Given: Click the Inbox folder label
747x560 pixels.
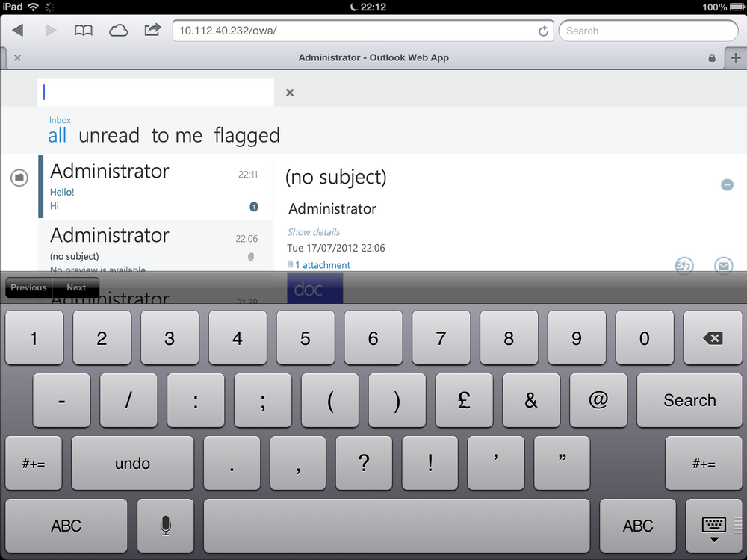Looking at the screenshot, I should (x=60, y=120).
